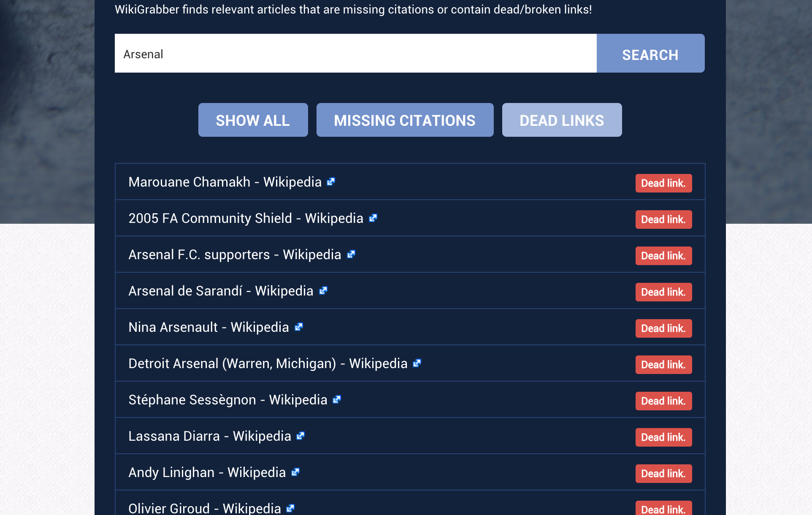Open external link icon for 2005 FA Community Shield
The width and height of the screenshot is (812, 515).
[x=373, y=218]
